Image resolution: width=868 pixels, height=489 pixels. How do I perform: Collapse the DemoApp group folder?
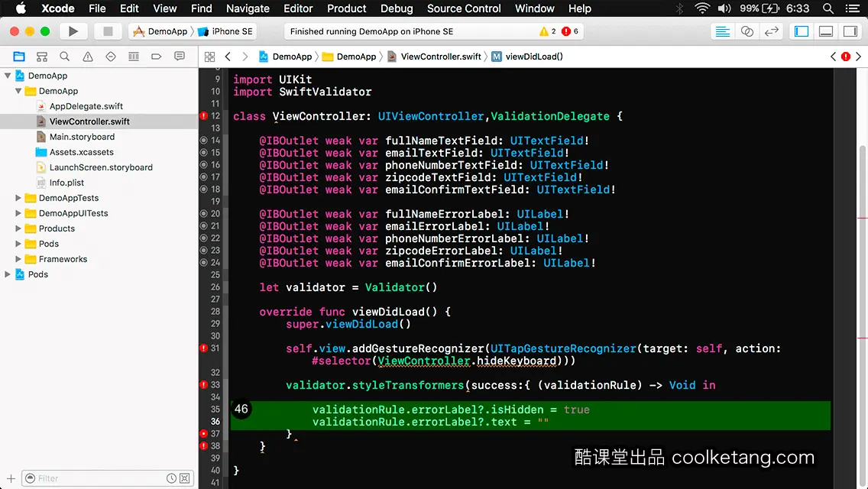pos(18,91)
